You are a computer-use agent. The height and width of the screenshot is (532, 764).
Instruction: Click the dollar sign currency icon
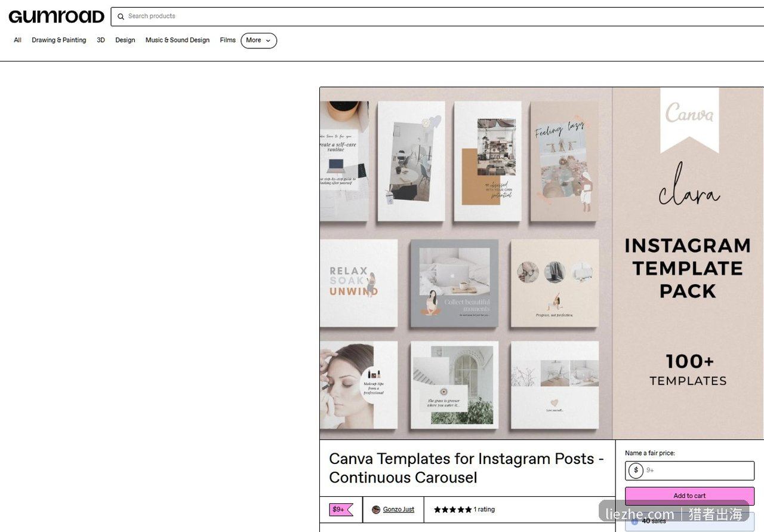coord(636,471)
